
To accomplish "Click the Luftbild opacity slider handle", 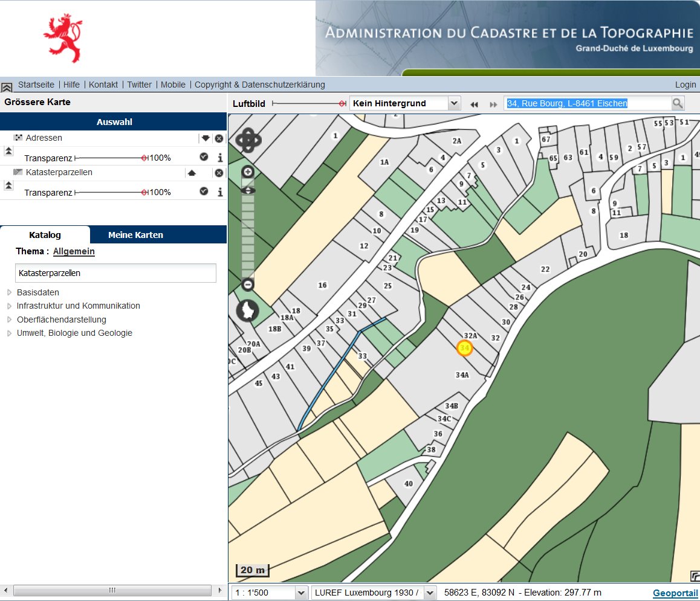I will [342, 104].
